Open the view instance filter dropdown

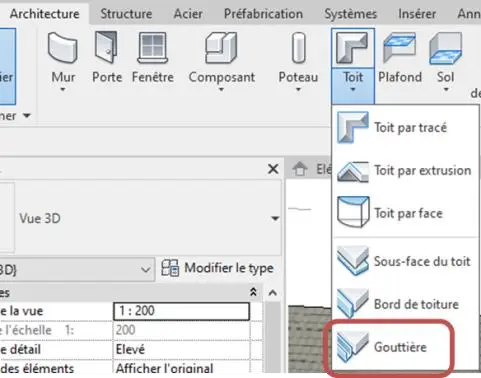tap(146, 269)
